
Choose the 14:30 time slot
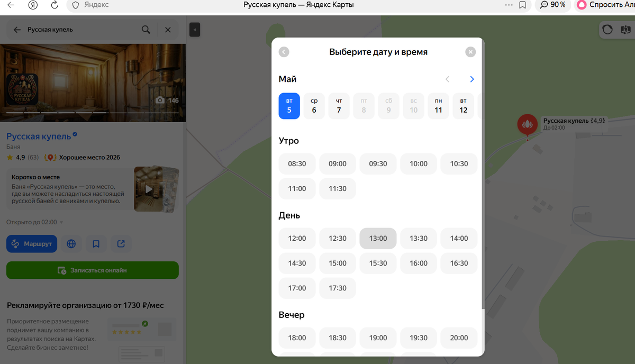(x=297, y=263)
